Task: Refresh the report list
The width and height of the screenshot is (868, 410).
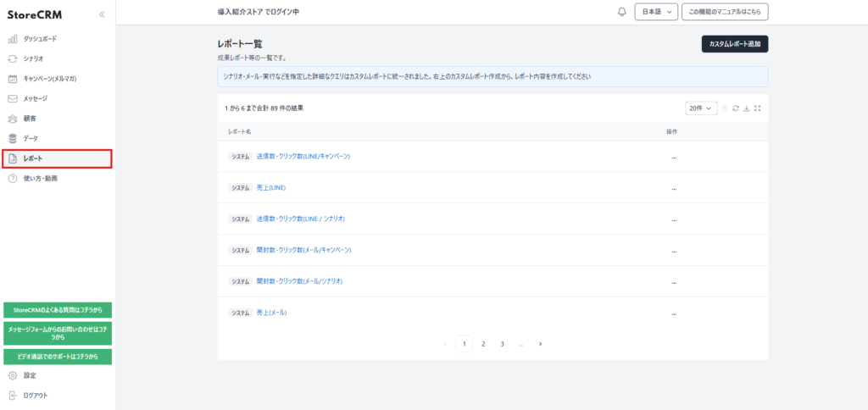Action: tap(736, 108)
